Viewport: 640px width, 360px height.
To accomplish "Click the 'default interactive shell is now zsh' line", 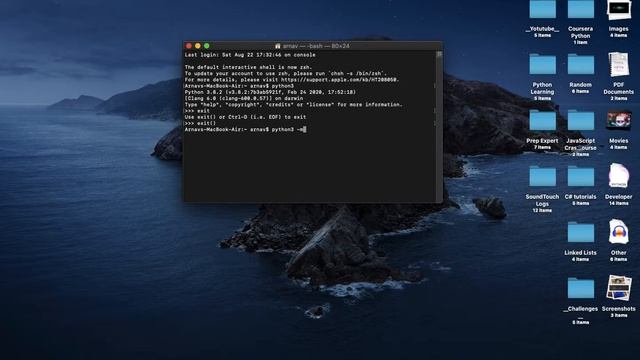I will 248,67.
